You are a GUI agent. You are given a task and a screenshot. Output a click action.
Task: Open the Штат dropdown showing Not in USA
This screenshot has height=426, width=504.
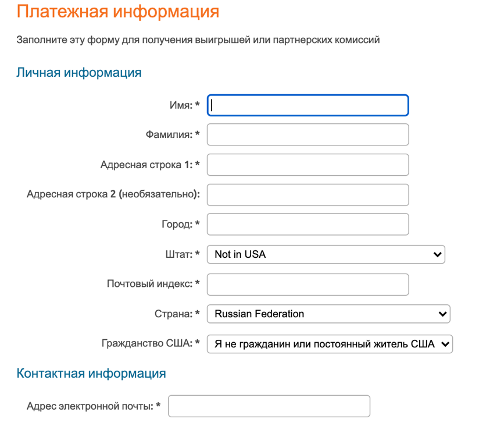click(x=326, y=254)
